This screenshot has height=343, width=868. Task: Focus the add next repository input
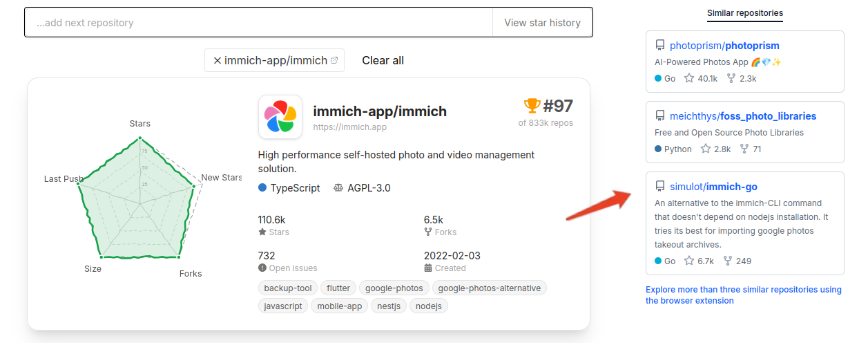259,23
